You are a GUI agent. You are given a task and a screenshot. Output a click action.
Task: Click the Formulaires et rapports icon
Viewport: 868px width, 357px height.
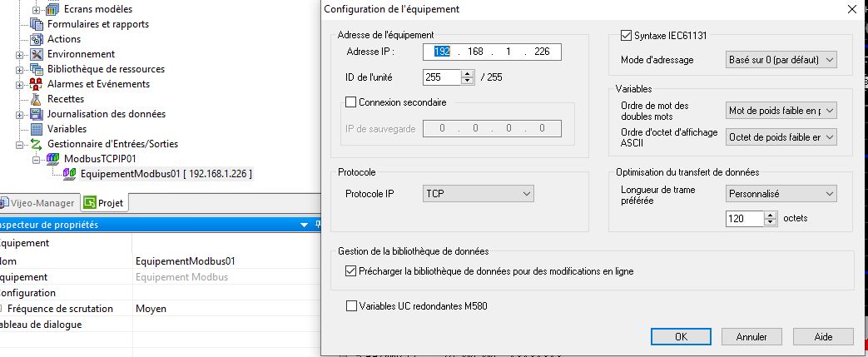point(37,24)
